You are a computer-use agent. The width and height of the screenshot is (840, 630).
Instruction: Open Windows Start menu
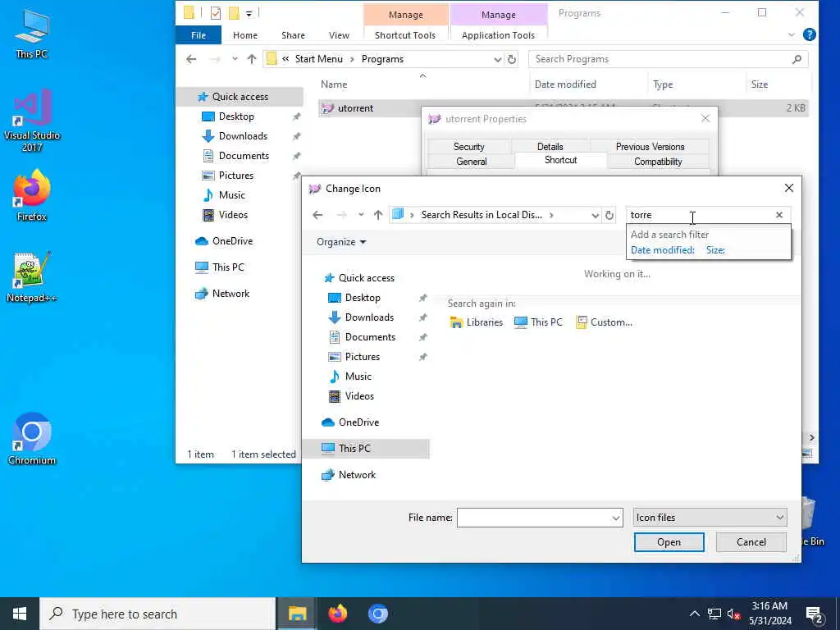(20, 614)
